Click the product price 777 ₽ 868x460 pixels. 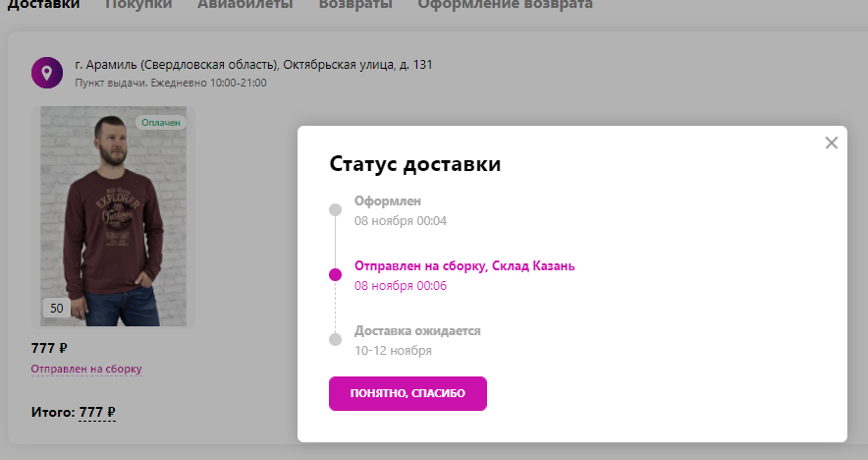pyautogui.click(x=49, y=348)
